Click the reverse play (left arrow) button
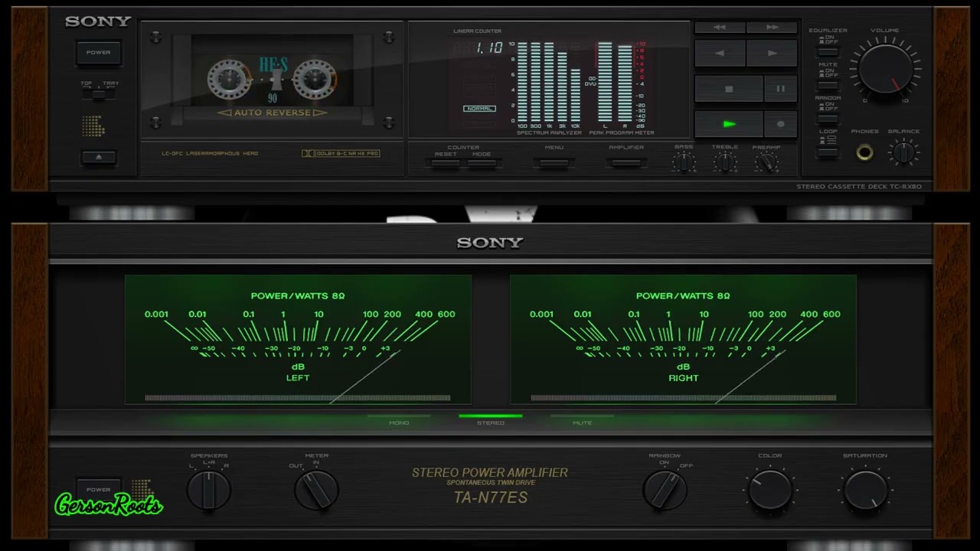Screen dimensions: 980x551 [x=720, y=54]
